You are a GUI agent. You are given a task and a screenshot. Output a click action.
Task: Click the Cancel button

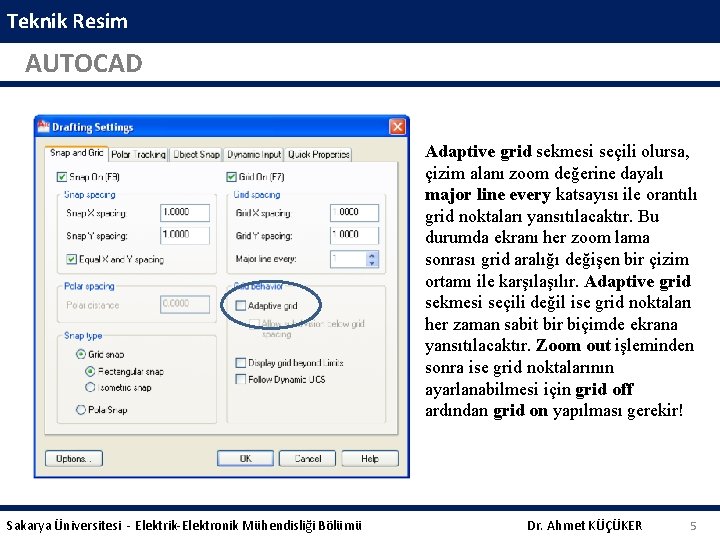click(x=308, y=458)
